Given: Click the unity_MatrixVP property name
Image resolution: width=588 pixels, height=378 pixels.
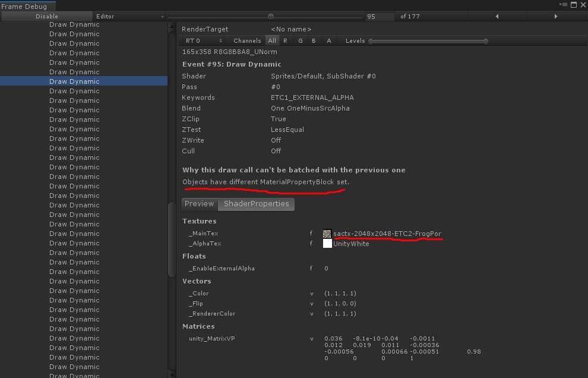Looking at the screenshot, I should [211, 339].
